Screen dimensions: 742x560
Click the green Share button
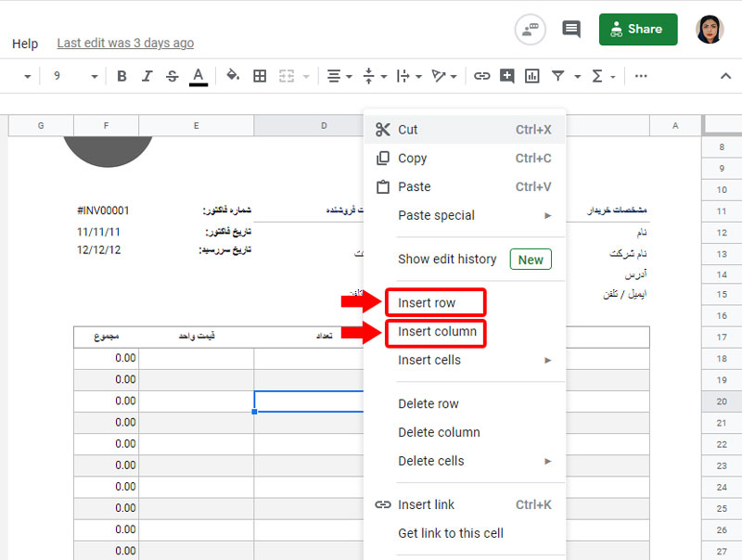[638, 30]
